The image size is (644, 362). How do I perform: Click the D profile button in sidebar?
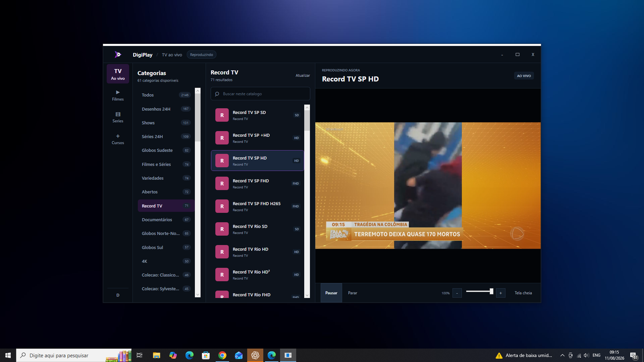click(118, 295)
